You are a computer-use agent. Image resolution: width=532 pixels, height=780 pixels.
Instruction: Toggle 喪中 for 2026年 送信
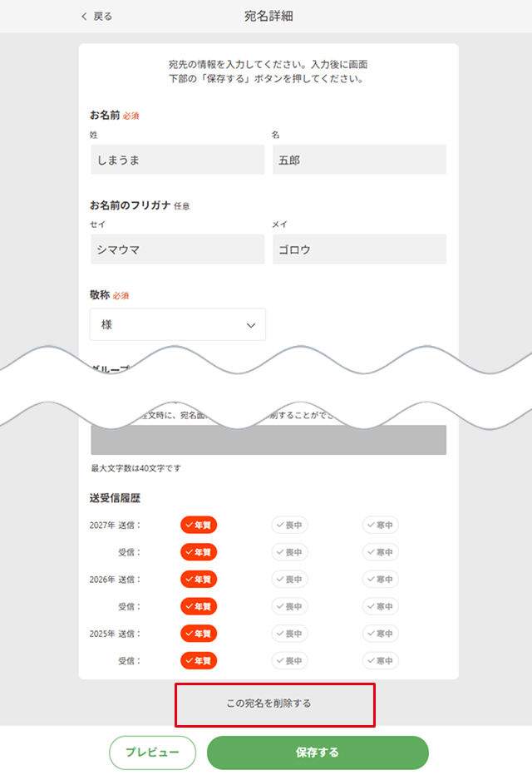pyautogui.click(x=289, y=579)
